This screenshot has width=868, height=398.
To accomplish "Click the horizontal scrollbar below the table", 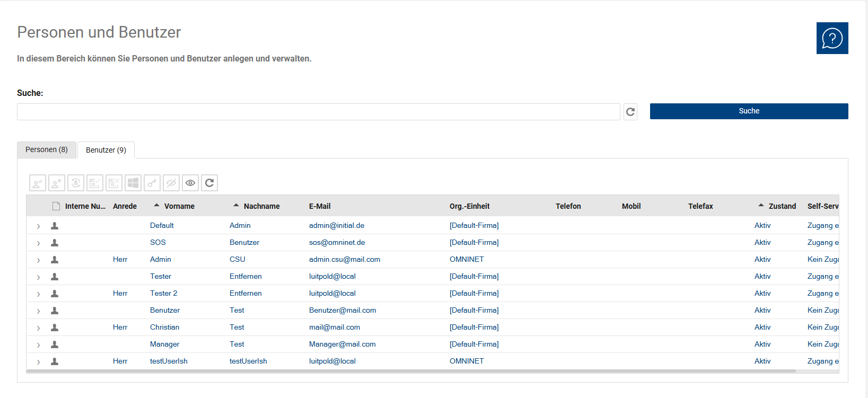I will [x=411, y=371].
